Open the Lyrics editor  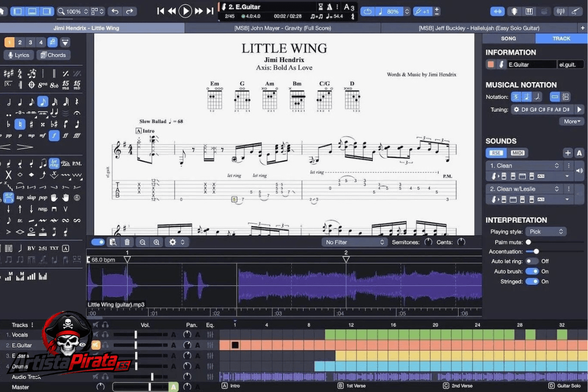[x=19, y=55]
